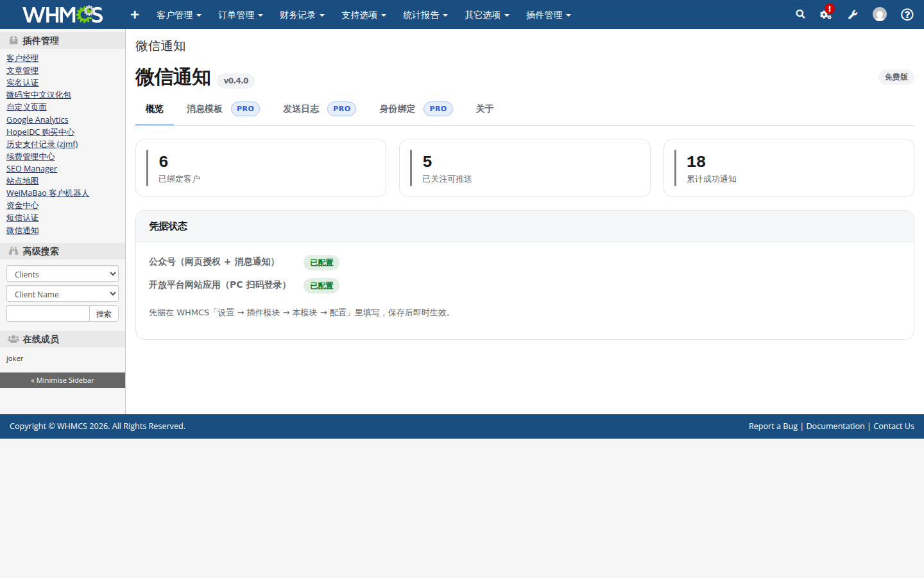This screenshot has width=924, height=578.
Task: Expand the 财务记录 menu
Action: 302,15
